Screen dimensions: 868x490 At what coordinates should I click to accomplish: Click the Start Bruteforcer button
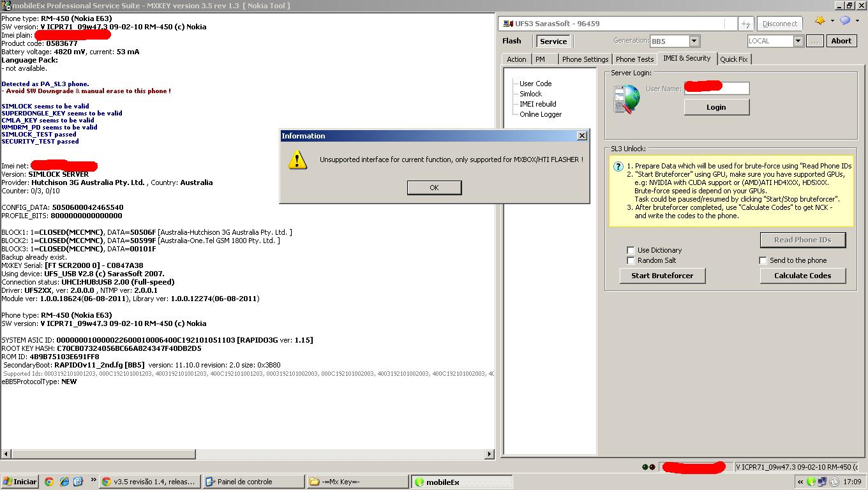(662, 276)
